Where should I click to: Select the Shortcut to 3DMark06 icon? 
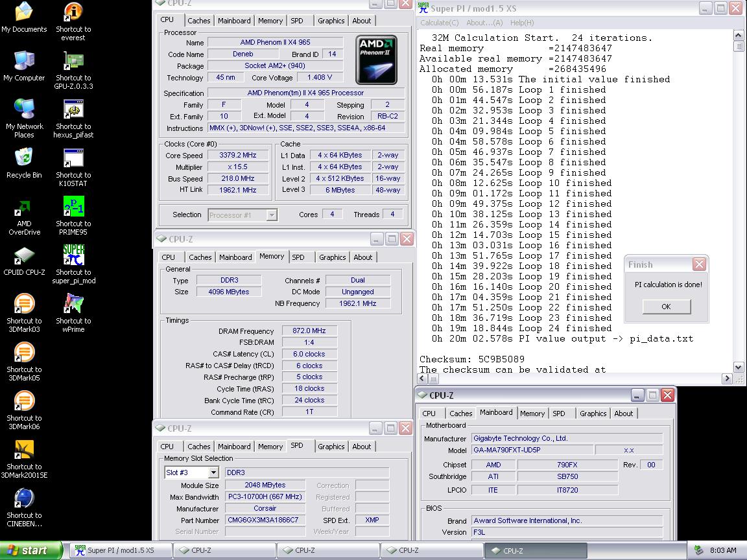[x=24, y=410]
